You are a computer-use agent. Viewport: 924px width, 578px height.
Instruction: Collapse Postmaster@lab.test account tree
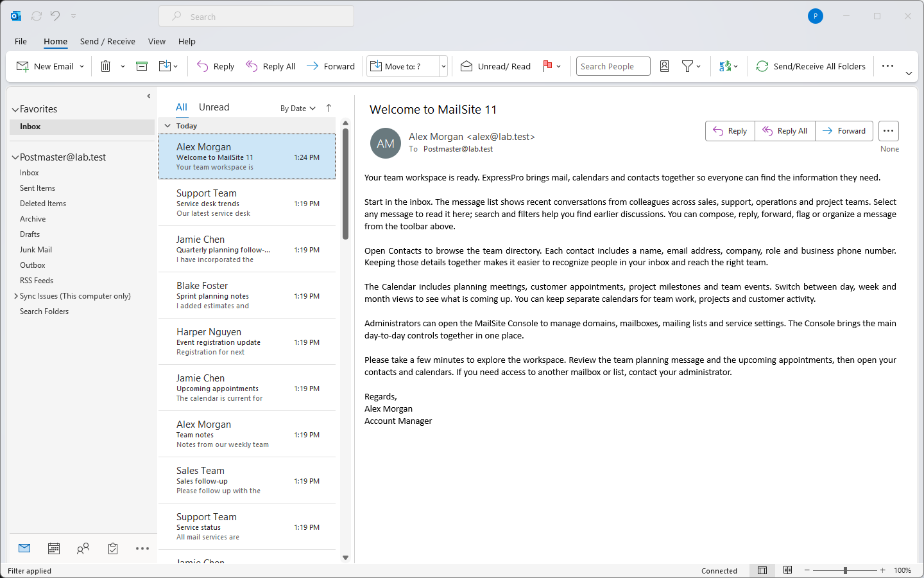[x=15, y=157]
